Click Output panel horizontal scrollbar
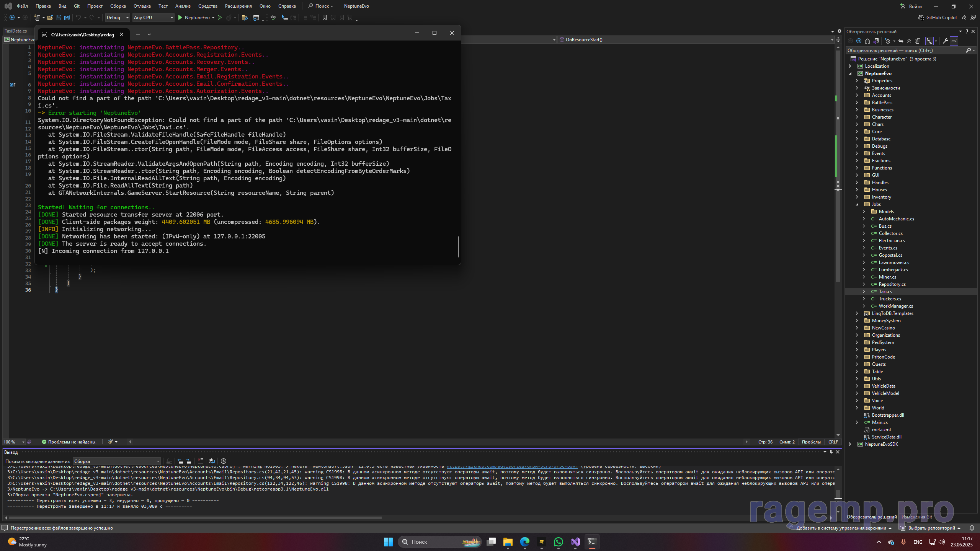 (195, 518)
